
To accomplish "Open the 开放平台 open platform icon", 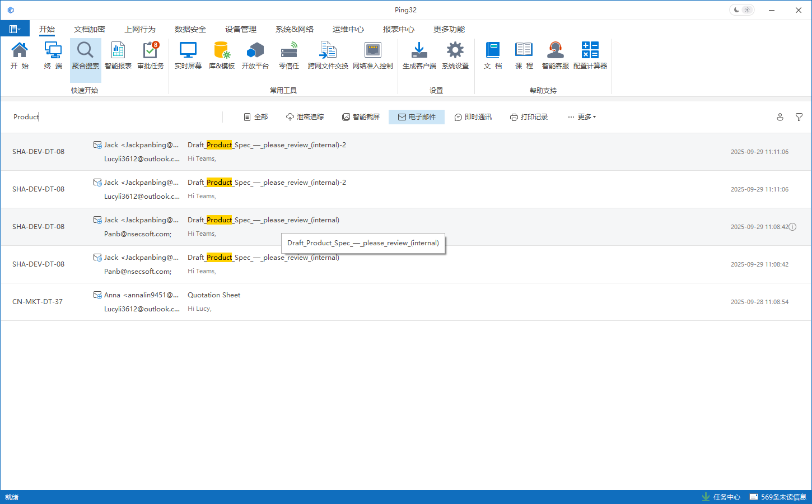I will pos(255,55).
